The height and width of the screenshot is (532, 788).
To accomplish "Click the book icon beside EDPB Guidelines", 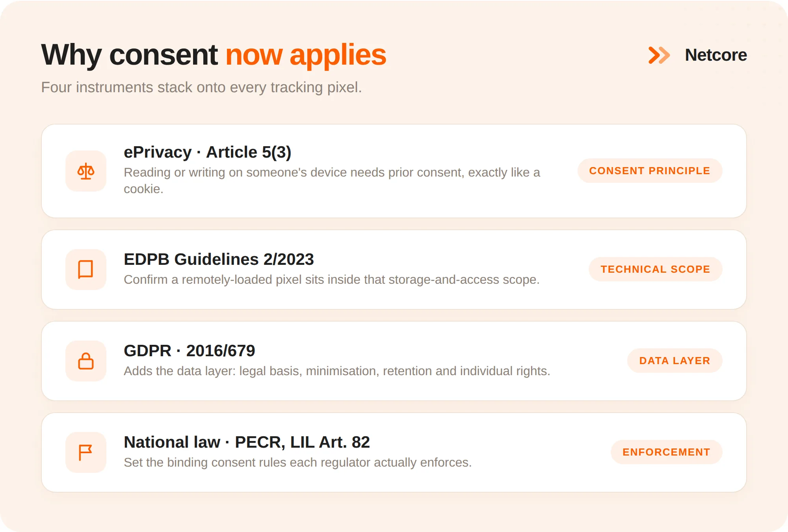I will tap(86, 270).
